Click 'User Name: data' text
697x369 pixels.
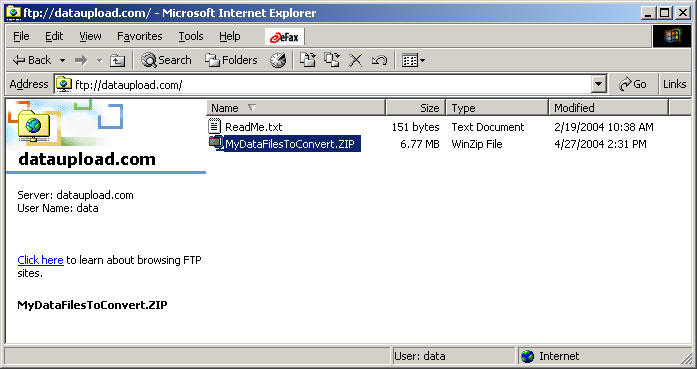(58, 208)
